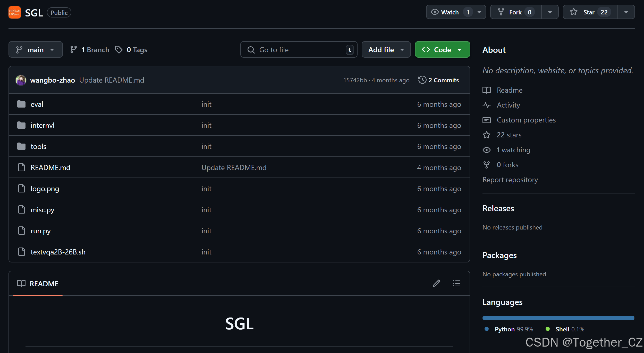Screen dimensions: 644x353
Task: Focus the Go to file search field
Action: pos(299,50)
